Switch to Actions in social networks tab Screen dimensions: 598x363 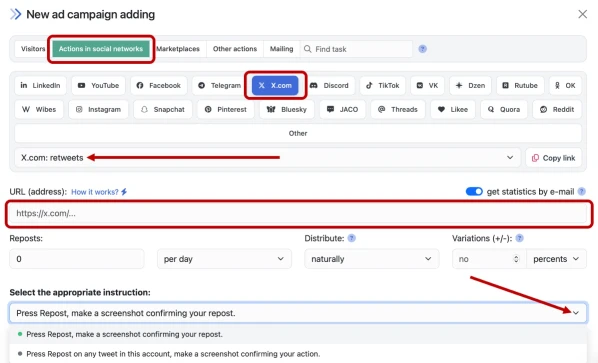[101, 49]
